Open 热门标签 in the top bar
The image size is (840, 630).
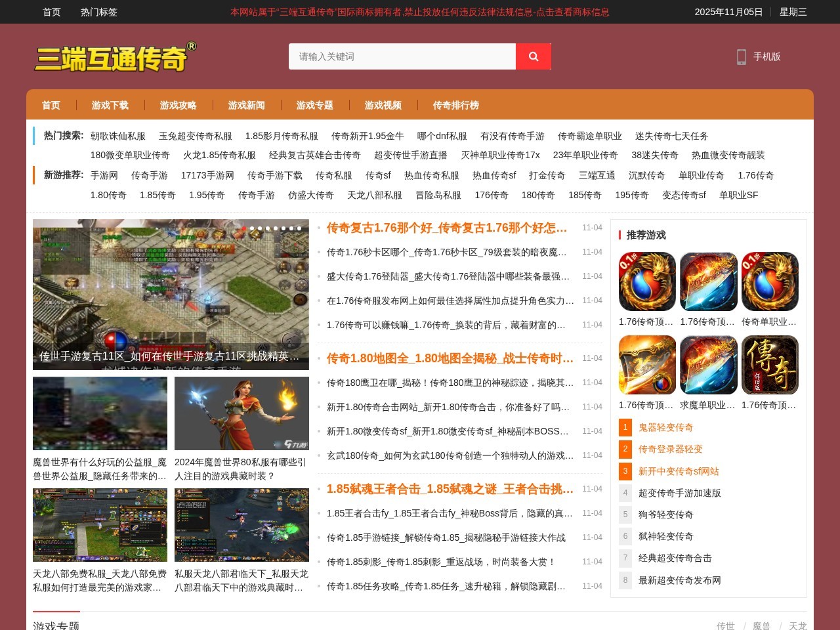[99, 12]
